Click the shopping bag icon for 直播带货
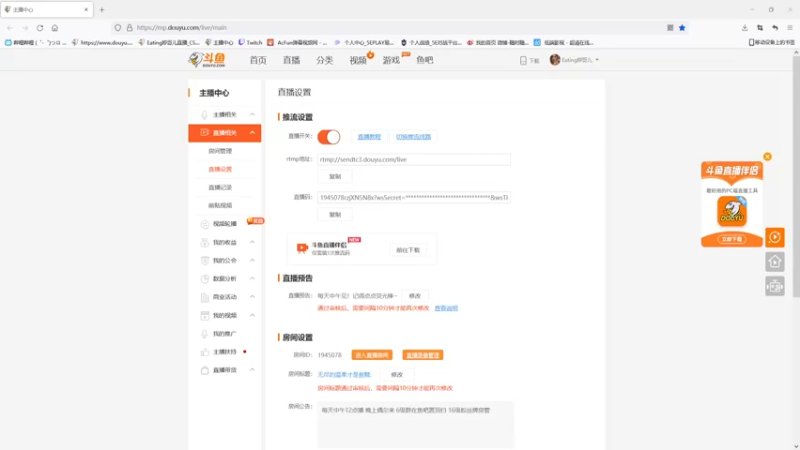The height and width of the screenshot is (450, 800). [x=205, y=370]
